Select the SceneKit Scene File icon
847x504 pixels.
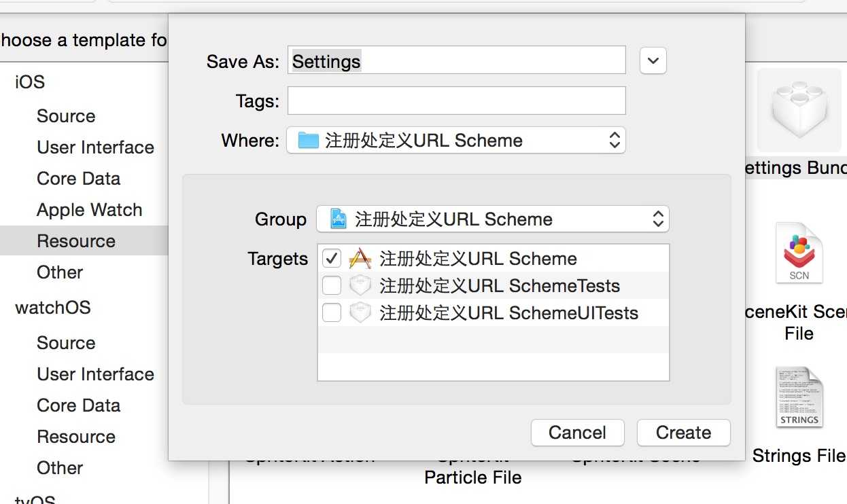click(799, 253)
